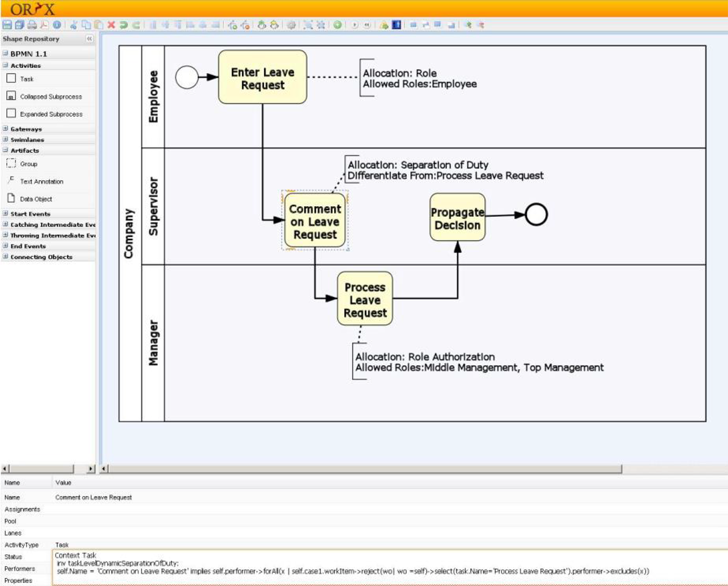
Task: Collapse the BPMN 1.1 section
Action: 5,54
